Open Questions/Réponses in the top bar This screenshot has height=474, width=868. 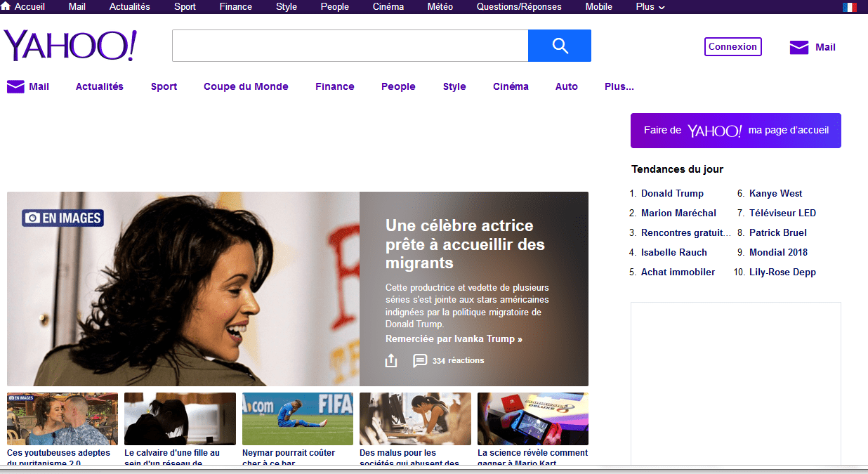pos(519,6)
